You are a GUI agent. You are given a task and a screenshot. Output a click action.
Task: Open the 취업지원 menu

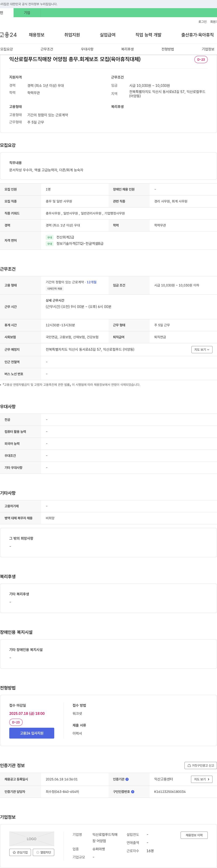click(72, 35)
